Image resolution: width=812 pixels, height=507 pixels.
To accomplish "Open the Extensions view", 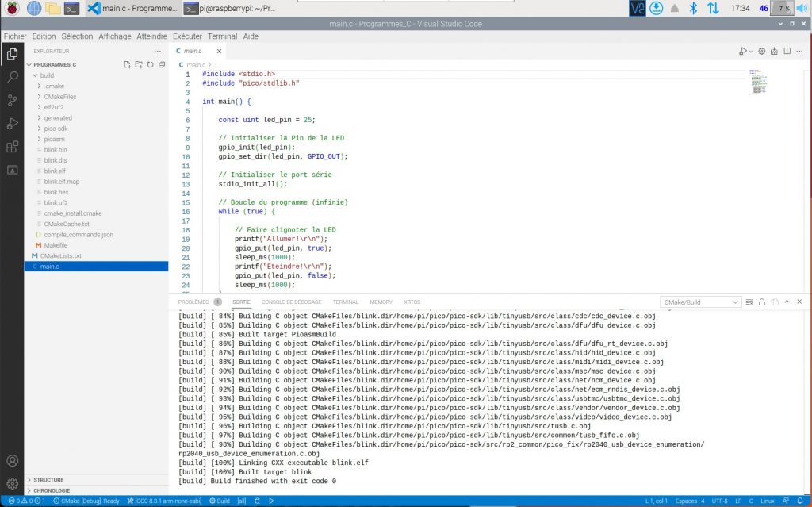I will tap(12, 147).
